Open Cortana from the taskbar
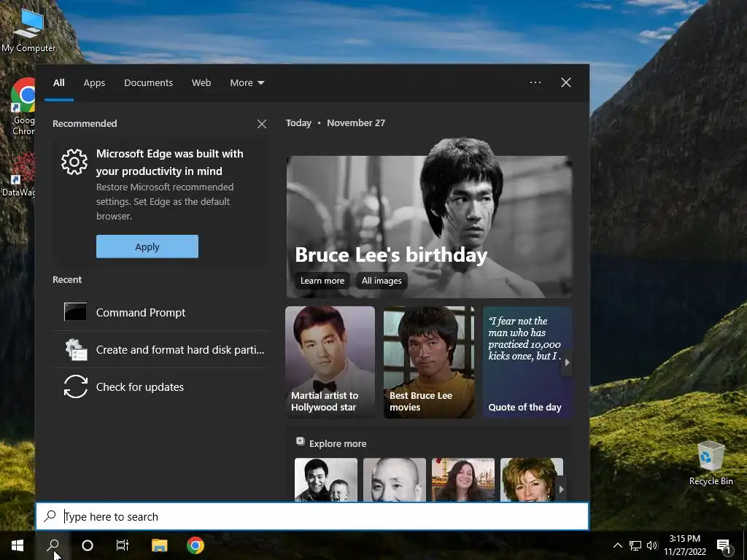This screenshot has height=560, width=747. [x=88, y=545]
